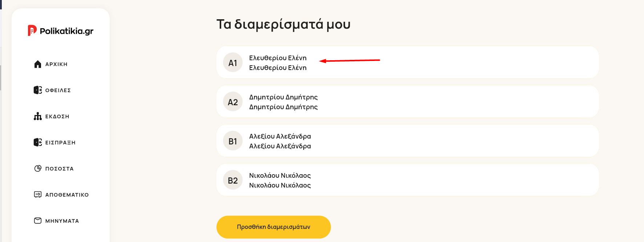
Task: Click the A1 circular badge
Action: point(233,62)
